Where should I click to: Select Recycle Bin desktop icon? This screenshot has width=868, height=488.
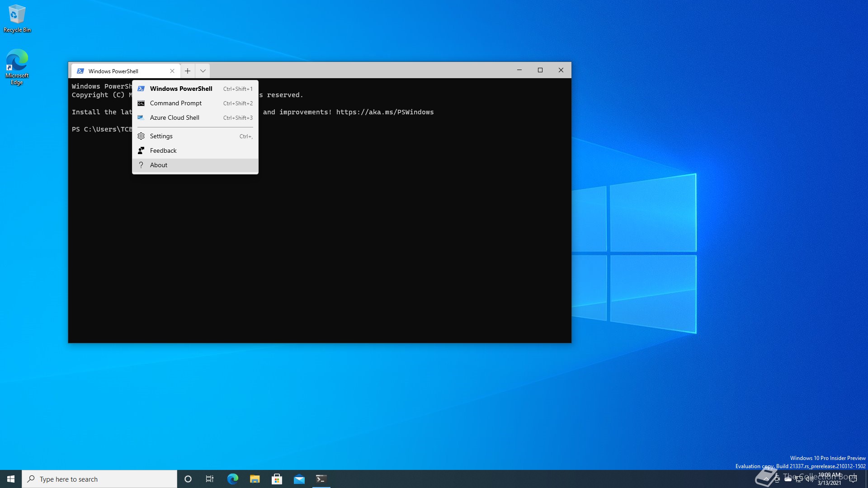[x=17, y=19]
